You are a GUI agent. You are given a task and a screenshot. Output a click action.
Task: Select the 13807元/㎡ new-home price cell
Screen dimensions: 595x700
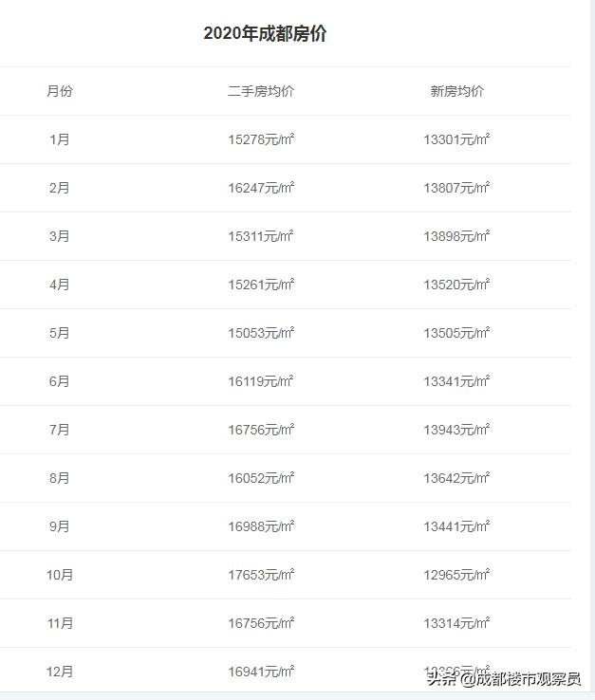click(456, 188)
